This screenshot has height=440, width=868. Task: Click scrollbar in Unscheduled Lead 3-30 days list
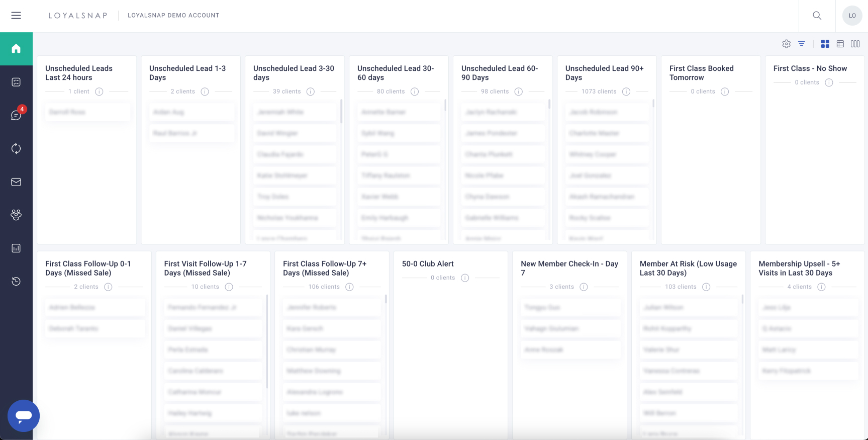(x=341, y=111)
